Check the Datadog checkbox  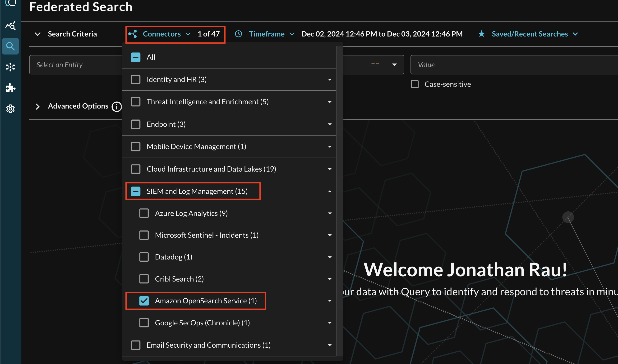(144, 257)
